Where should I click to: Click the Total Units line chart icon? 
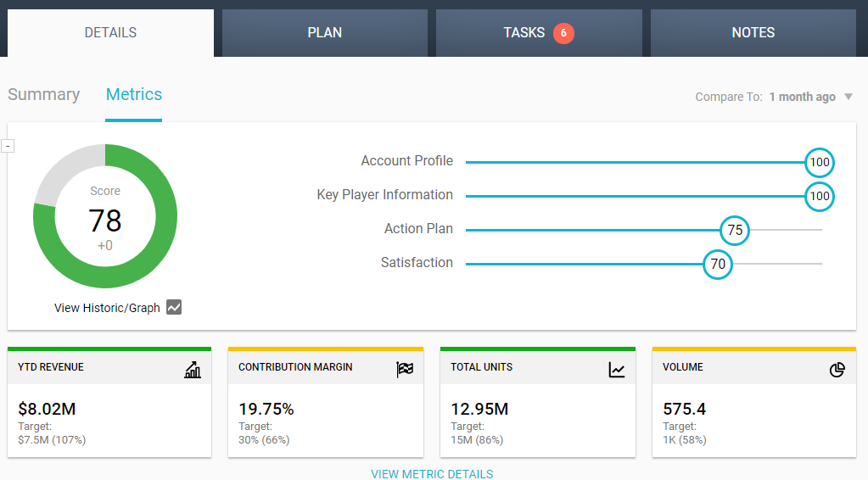[617, 370]
